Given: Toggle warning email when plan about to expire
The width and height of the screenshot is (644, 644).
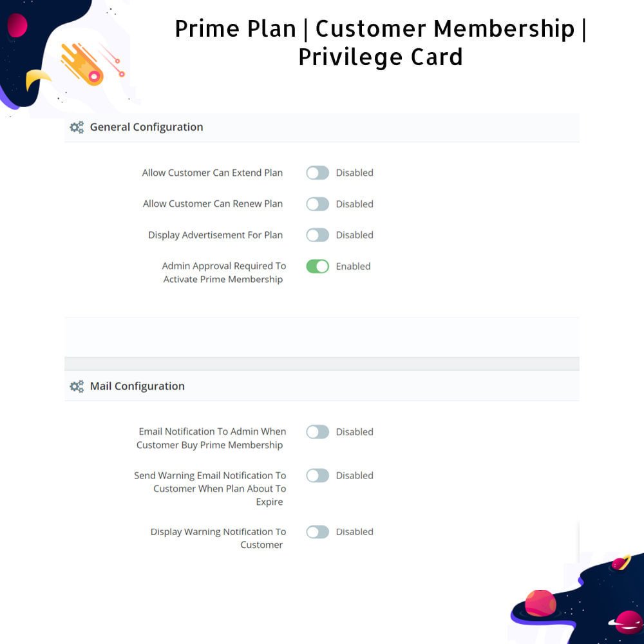Looking at the screenshot, I should 317,476.
